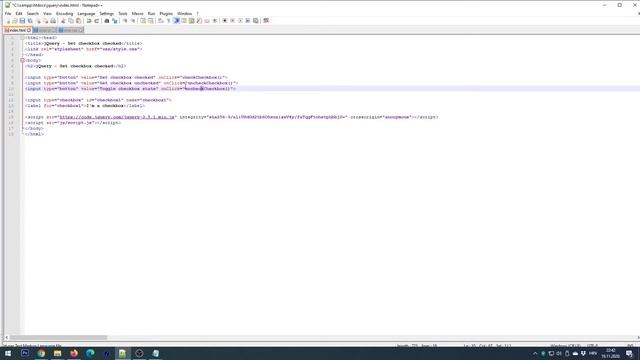Open the Tools menu

(123, 13)
